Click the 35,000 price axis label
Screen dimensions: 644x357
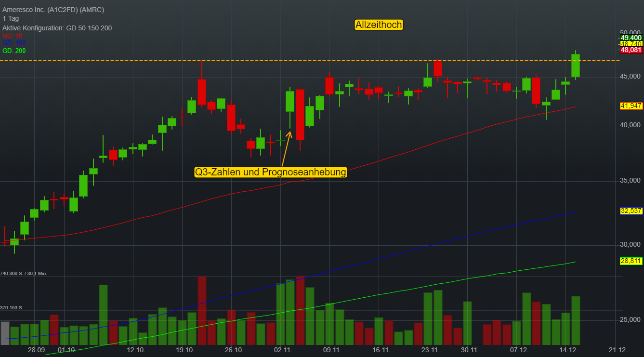631,180
